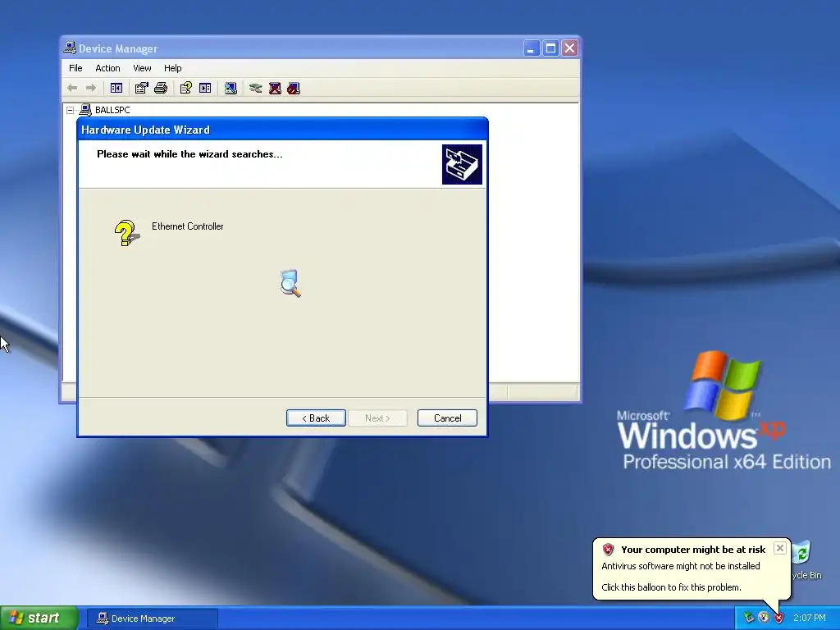840x630 pixels.
Task: Maximize the Device Manager window
Action: click(550, 48)
